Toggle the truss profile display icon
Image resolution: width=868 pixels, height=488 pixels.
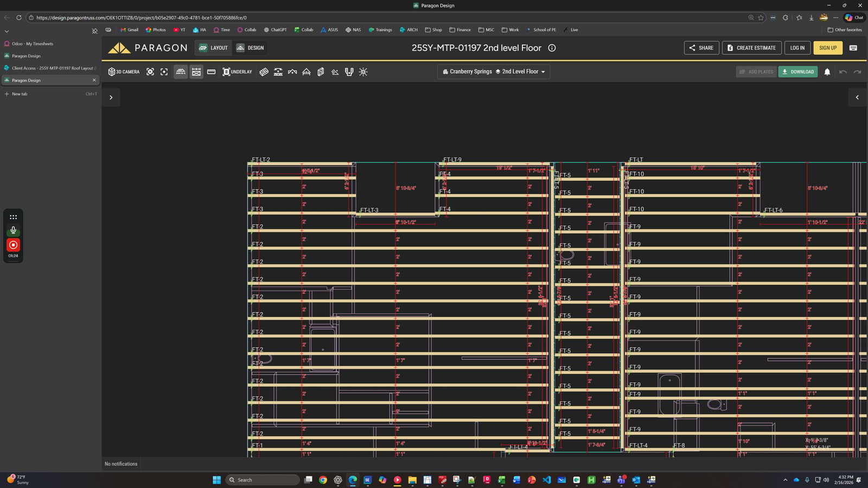pyautogui.click(x=181, y=72)
